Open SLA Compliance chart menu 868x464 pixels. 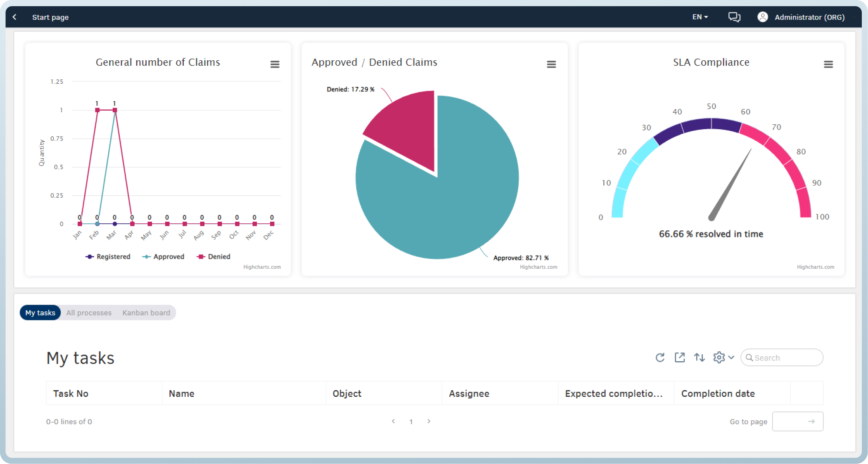[x=828, y=64]
